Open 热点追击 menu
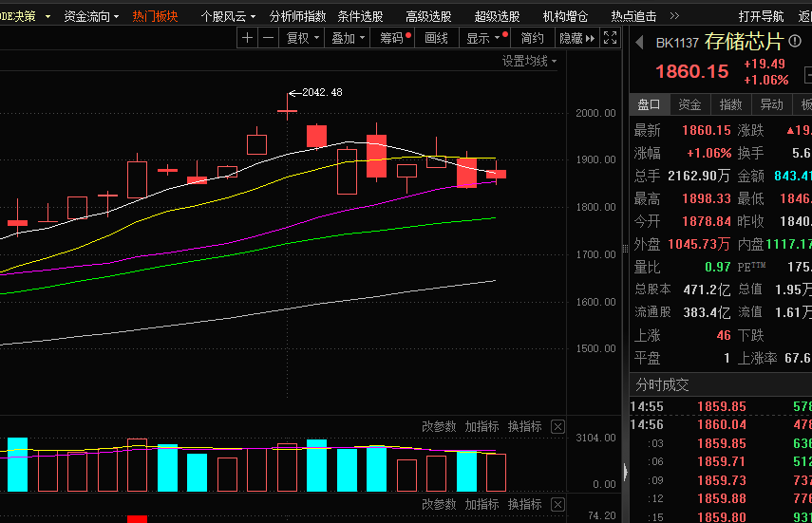The image size is (812, 523). pyautogui.click(x=633, y=16)
